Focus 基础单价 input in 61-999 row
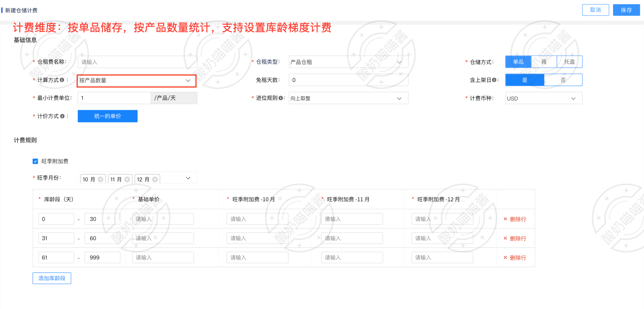 [x=163, y=257]
